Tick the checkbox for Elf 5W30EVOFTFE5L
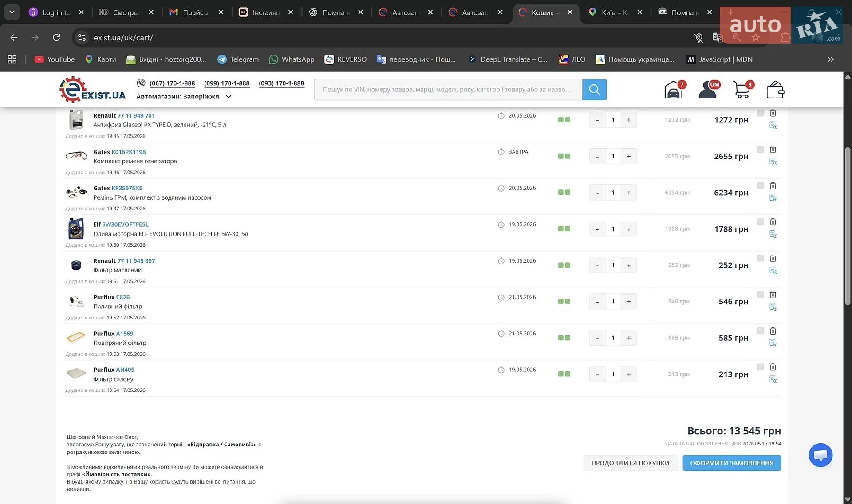 760,222
